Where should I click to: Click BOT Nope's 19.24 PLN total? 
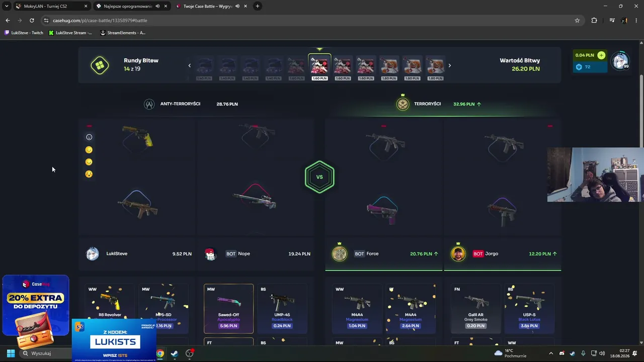coord(299,254)
